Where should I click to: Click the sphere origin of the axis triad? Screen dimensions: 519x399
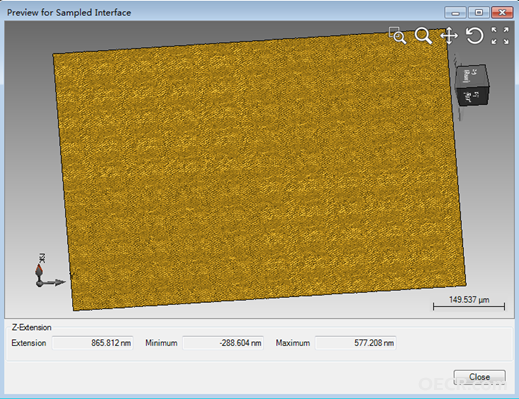(x=39, y=284)
